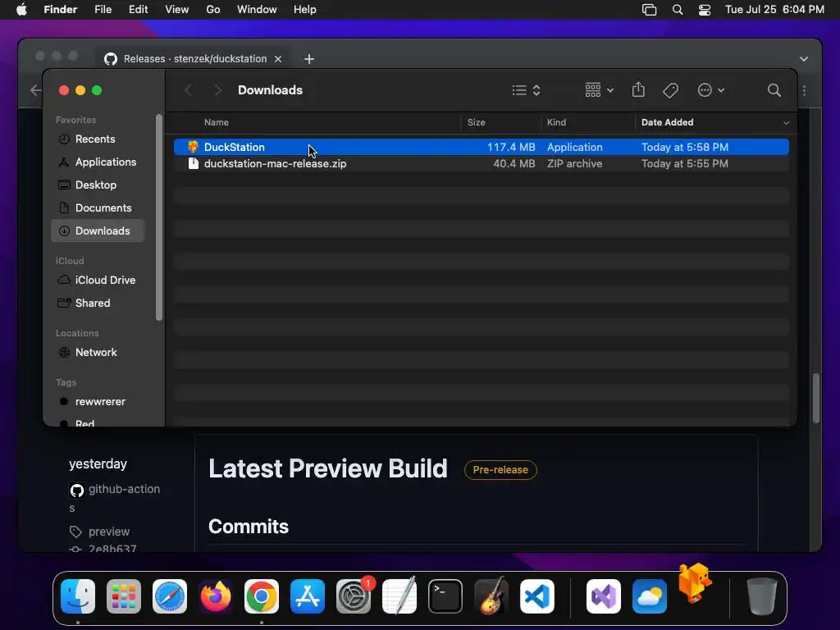Click the Chrome page scrollbar
The image size is (840, 630).
816,398
